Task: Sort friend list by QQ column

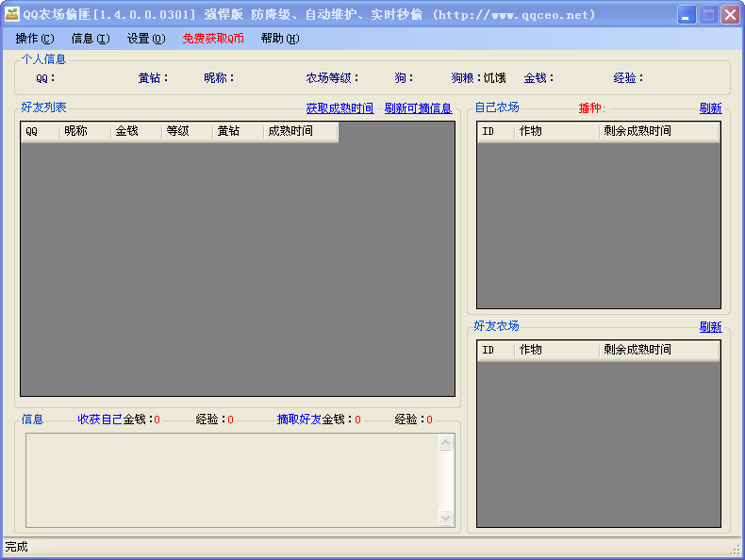Action: click(x=41, y=132)
